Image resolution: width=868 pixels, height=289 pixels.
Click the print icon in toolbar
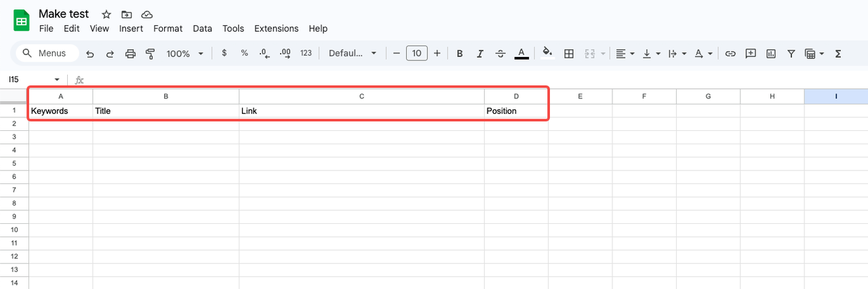pos(131,54)
